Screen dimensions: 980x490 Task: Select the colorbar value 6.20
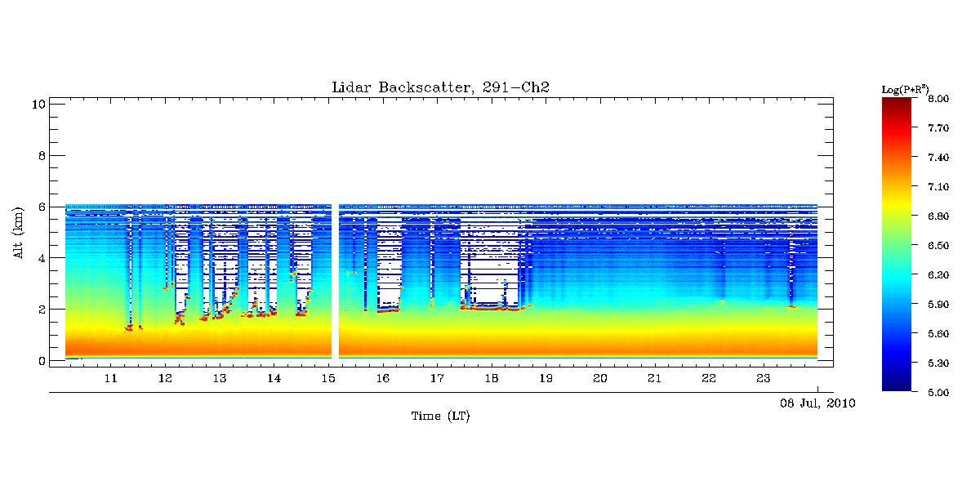938,275
